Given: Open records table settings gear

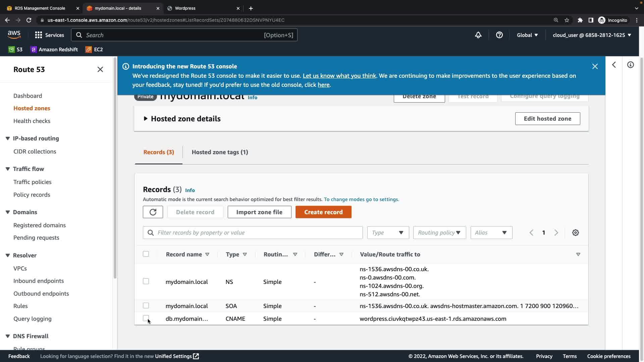Looking at the screenshot, I should pyautogui.click(x=575, y=233).
